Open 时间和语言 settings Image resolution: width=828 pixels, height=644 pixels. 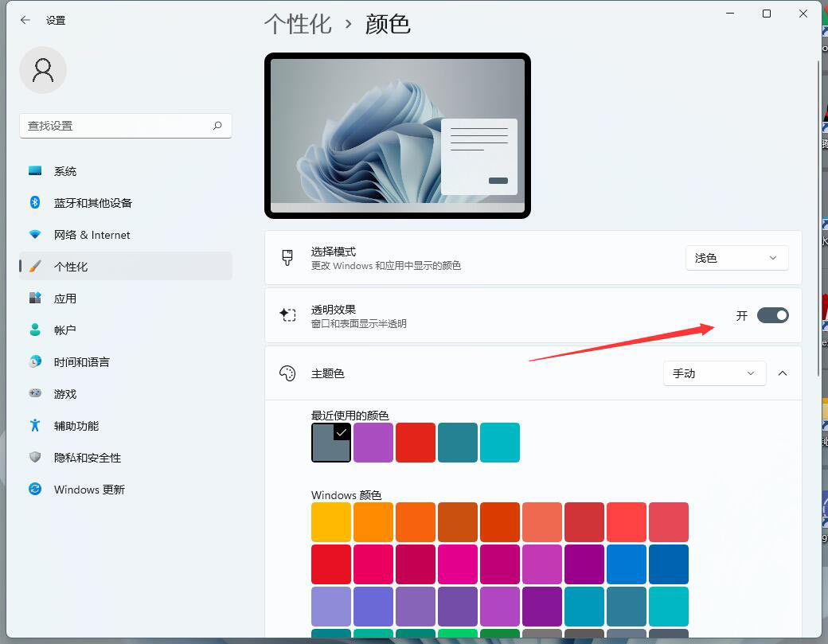tap(81, 361)
